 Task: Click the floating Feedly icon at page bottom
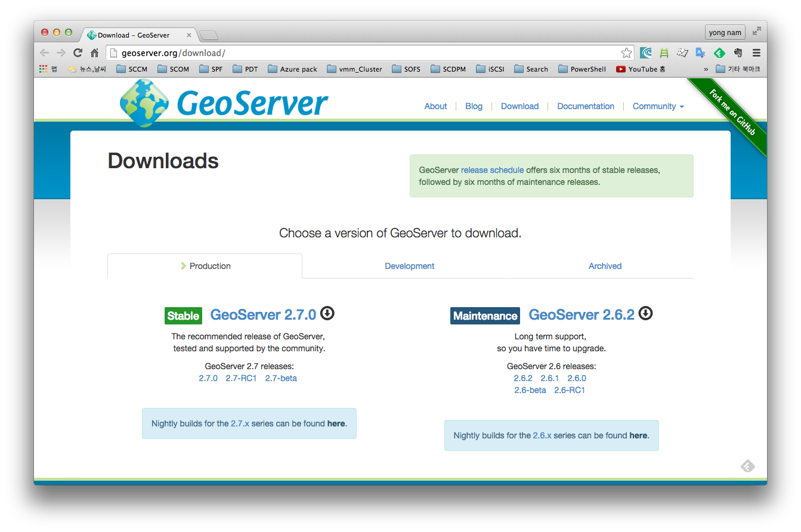(748, 466)
